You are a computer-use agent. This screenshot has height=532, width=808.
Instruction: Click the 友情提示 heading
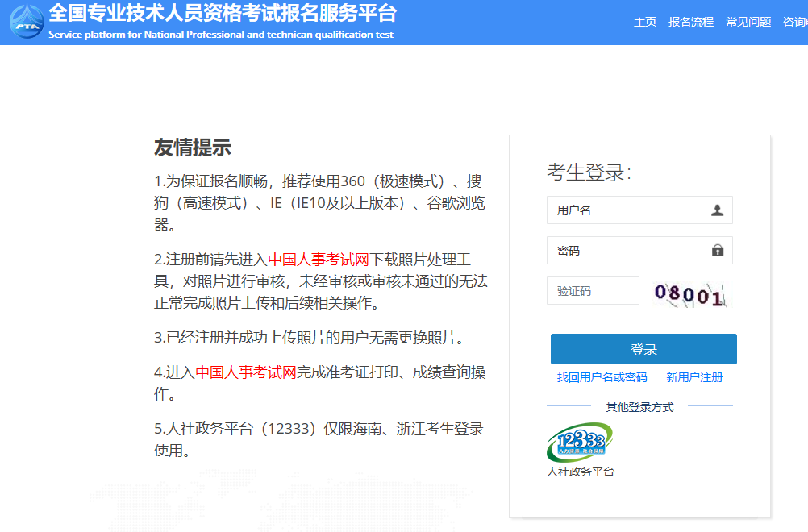pos(193,148)
